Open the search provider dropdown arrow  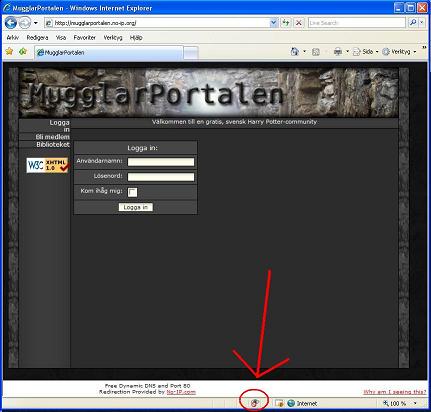point(422,23)
